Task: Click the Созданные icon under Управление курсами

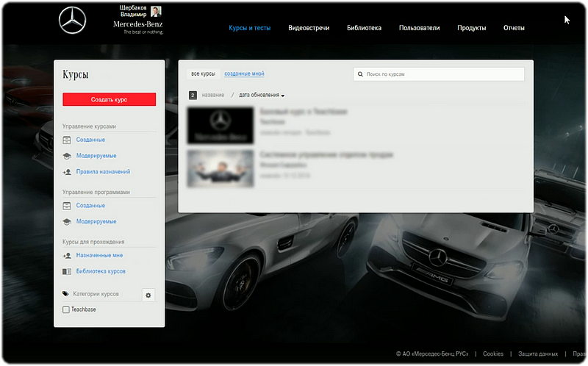Action: tap(67, 140)
